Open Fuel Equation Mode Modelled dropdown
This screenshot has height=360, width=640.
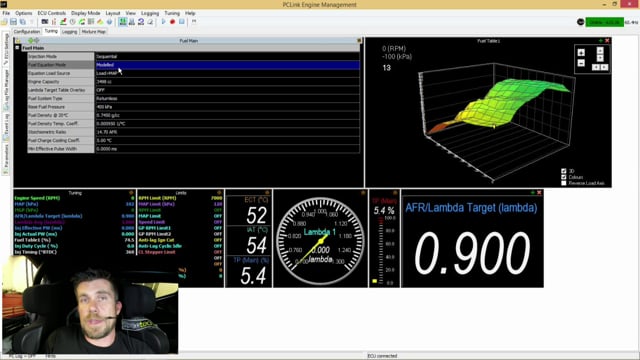(x=227, y=65)
